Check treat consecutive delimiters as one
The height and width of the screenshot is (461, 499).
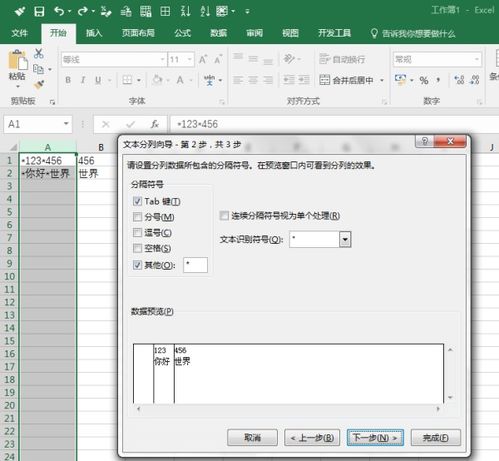[x=224, y=216]
